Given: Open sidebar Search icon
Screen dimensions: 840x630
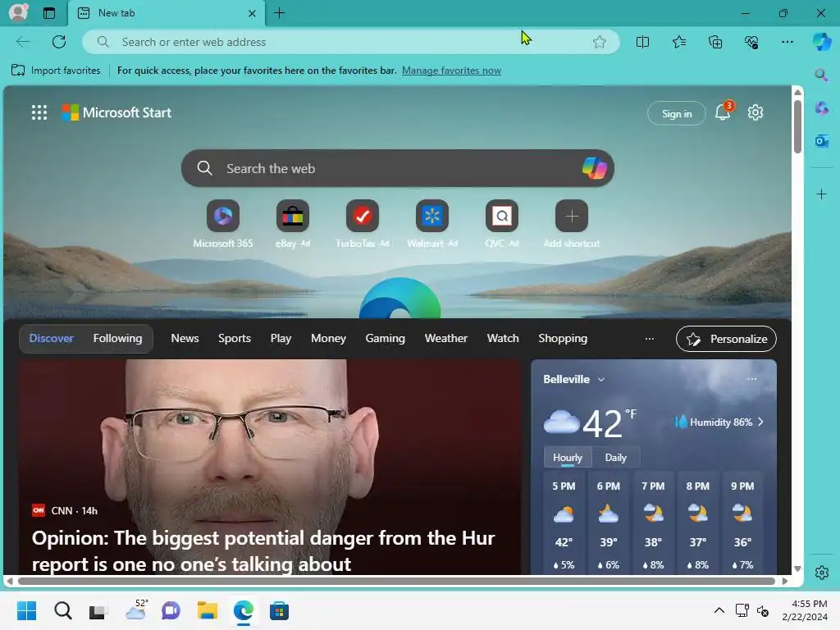Looking at the screenshot, I should pos(820,75).
